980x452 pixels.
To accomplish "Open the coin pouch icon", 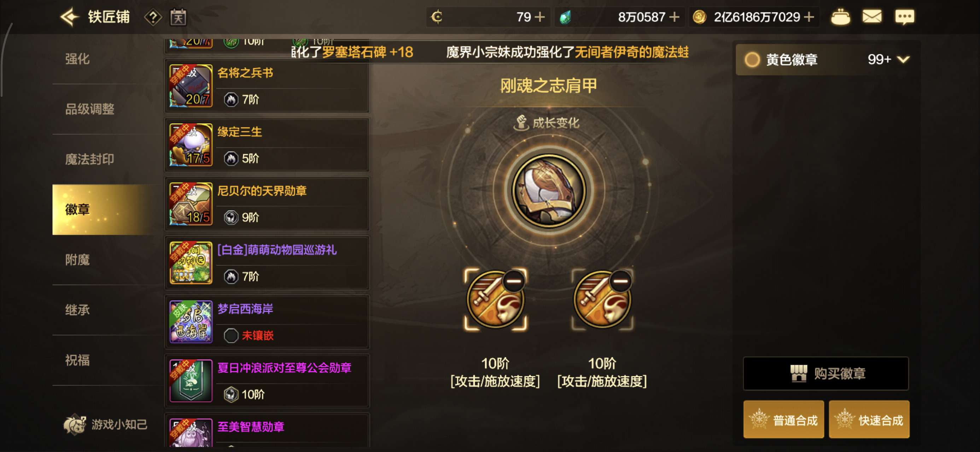I will (x=840, y=17).
